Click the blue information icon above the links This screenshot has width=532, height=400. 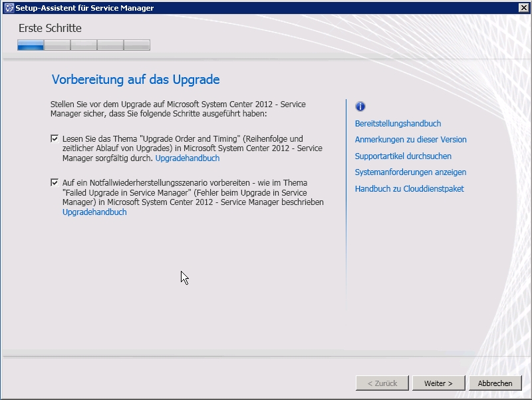point(360,106)
